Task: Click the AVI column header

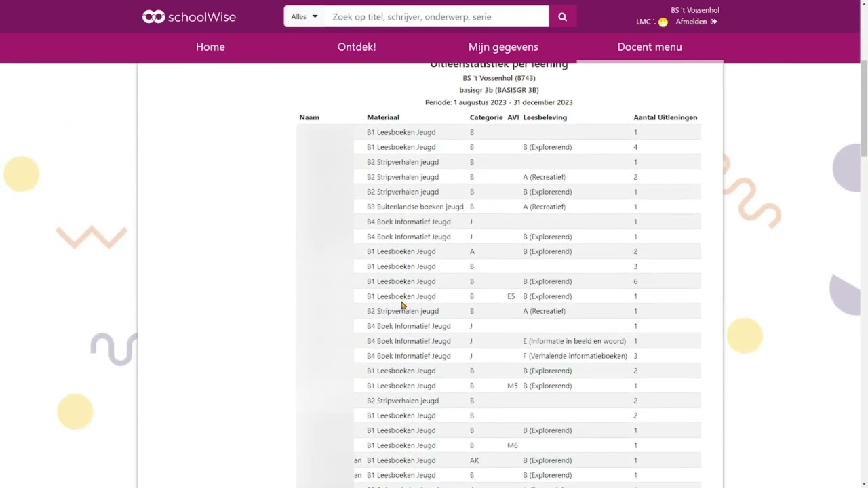Action: coord(513,117)
